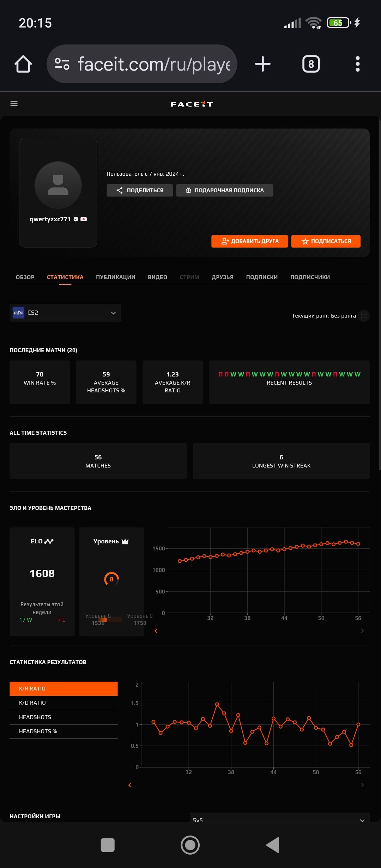Viewport: 381px width, 868px height.
Task: Tap the browser home icon
Action: click(23, 64)
